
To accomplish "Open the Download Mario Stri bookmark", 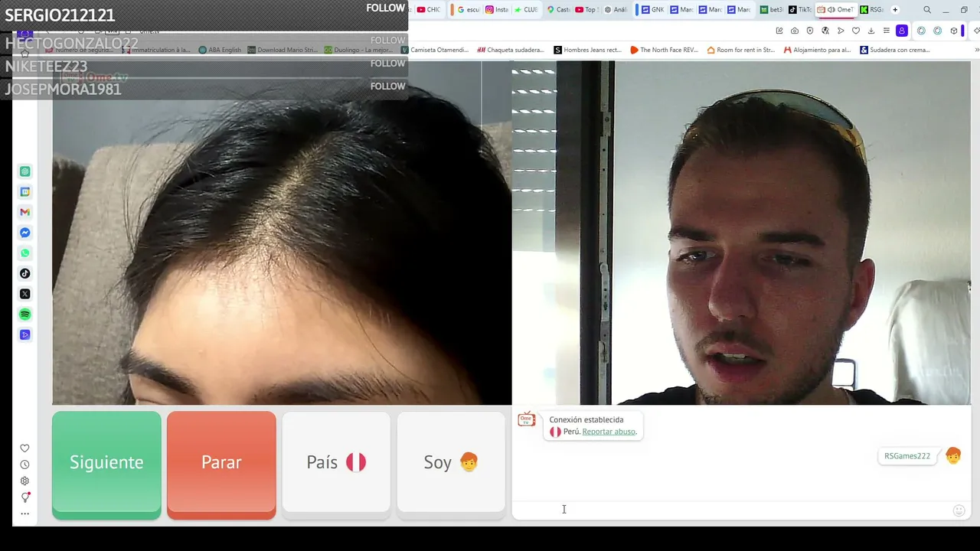I will [283, 50].
